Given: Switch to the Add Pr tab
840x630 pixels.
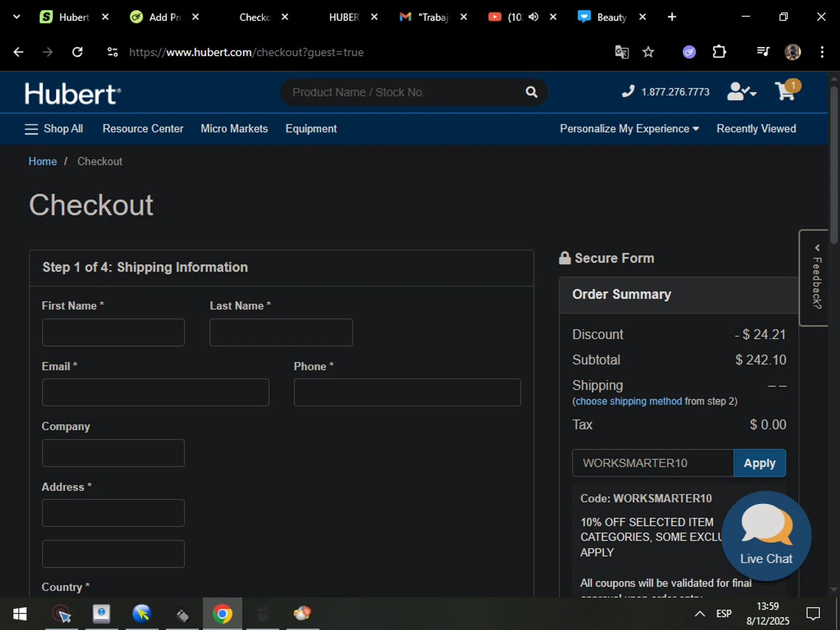Looking at the screenshot, I should (x=164, y=17).
